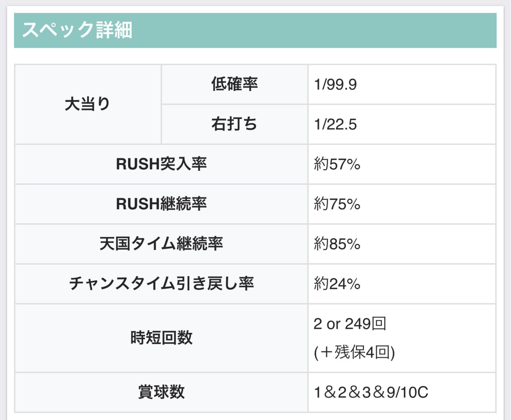Select the 約75% value
This screenshot has height=420, width=511.
pos(337,204)
